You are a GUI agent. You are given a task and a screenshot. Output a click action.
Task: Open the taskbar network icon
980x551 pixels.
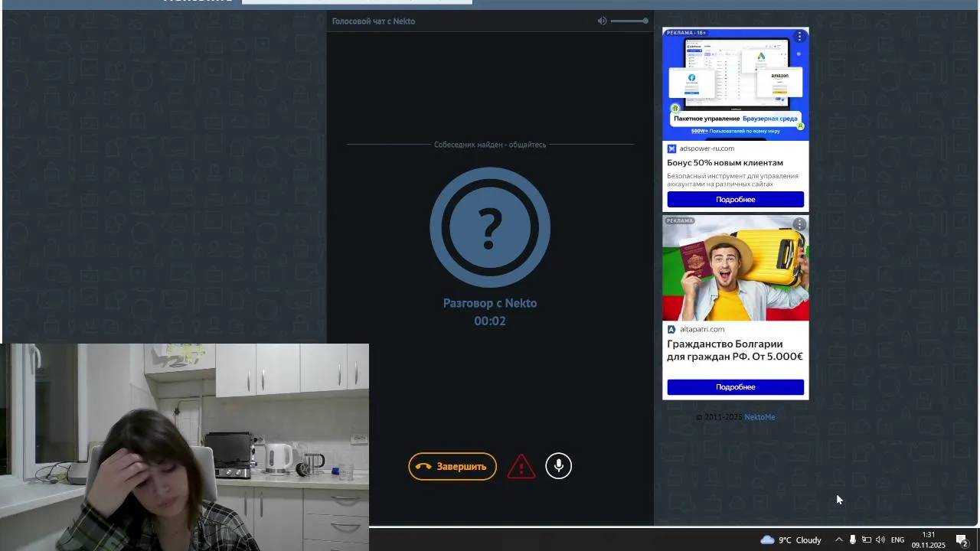866,540
